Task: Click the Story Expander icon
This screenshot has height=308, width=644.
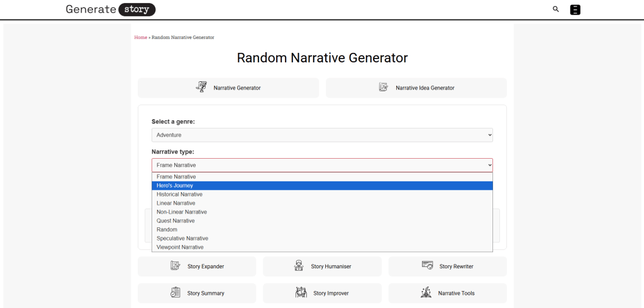Action: coord(175,266)
